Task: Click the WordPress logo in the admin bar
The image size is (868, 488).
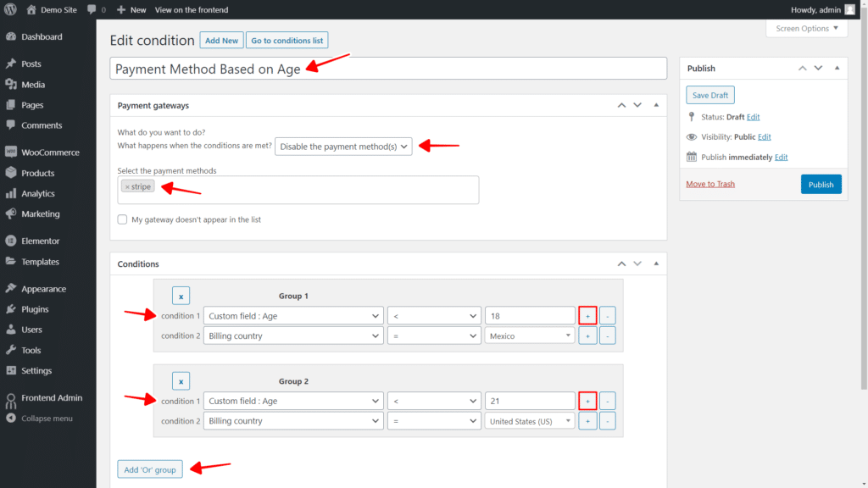Action: [x=9, y=9]
